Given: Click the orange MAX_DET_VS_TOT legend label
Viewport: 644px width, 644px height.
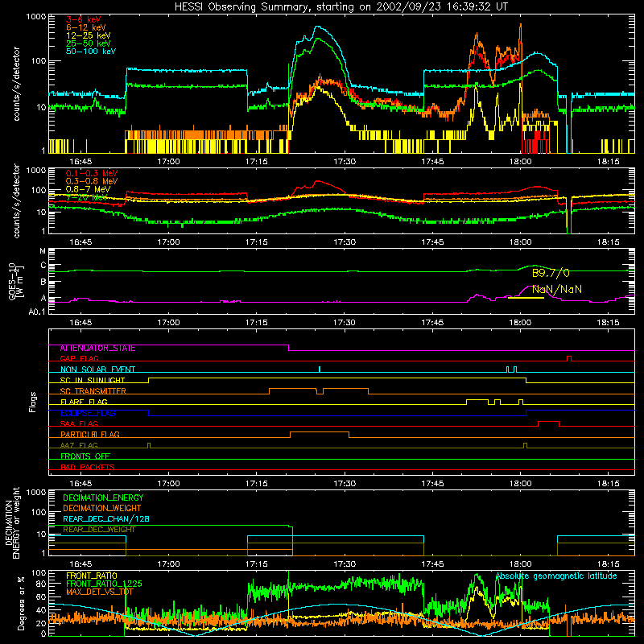Looking at the screenshot, I should [x=99, y=592].
